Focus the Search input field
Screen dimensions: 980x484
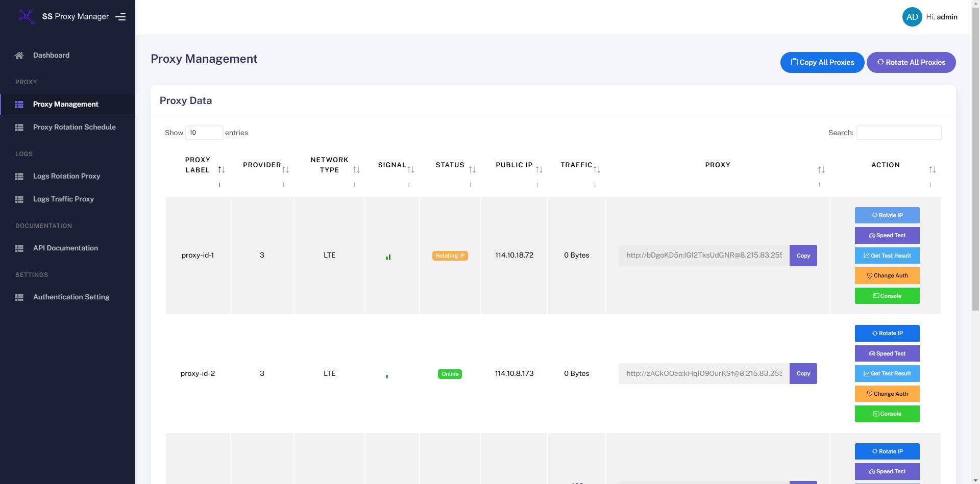(898, 133)
